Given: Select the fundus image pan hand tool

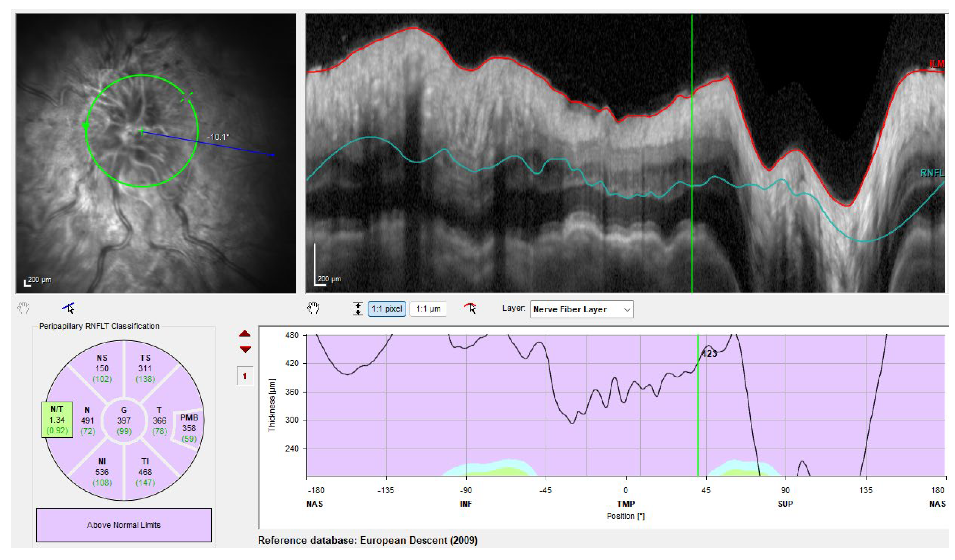Looking at the screenshot, I should point(23,308).
